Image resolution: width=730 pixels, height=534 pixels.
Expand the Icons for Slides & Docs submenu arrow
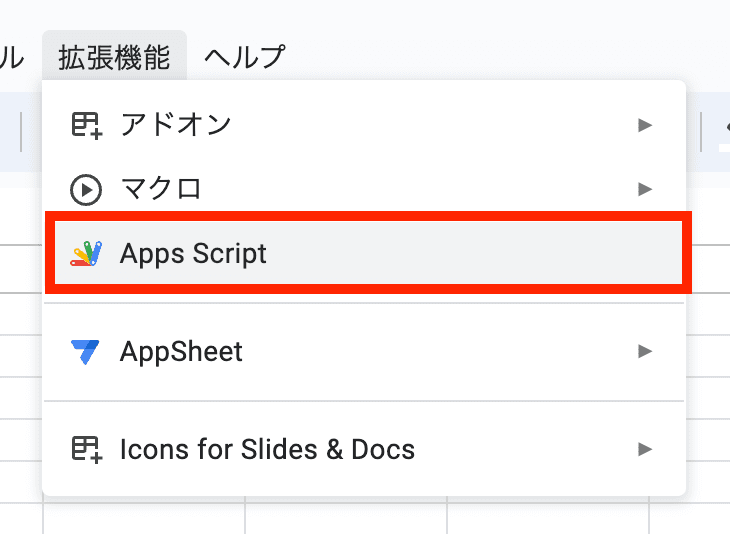pos(645,449)
